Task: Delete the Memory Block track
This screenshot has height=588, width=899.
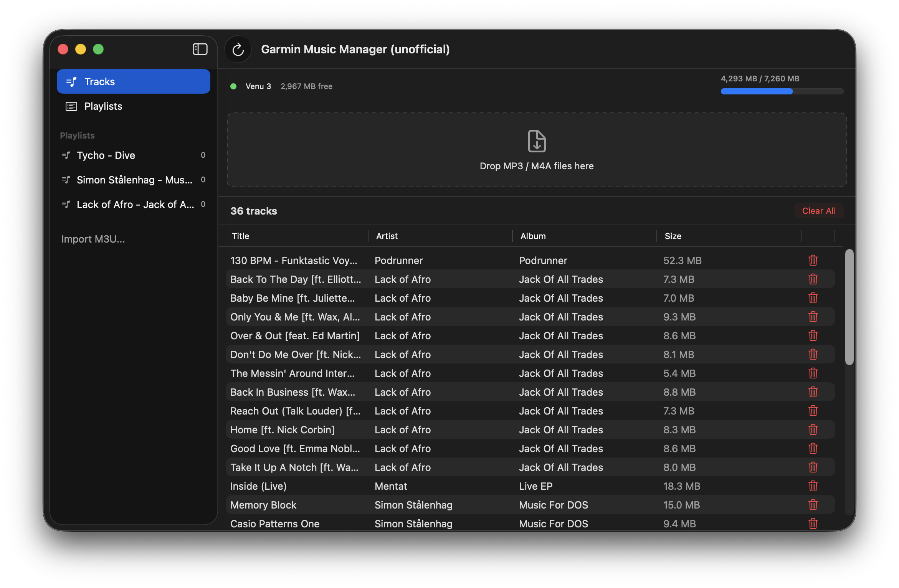Action: (x=813, y=505)
